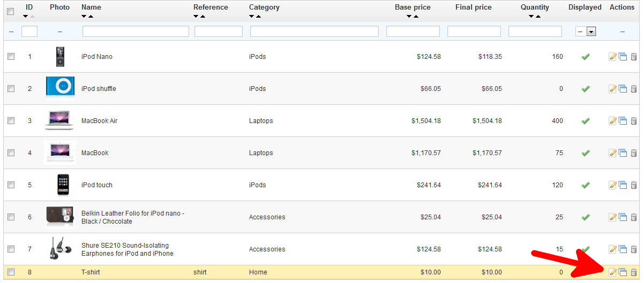Screen dimensions: 644x283
Task: Sort by Base price ascending arrow
Action: 416,17
